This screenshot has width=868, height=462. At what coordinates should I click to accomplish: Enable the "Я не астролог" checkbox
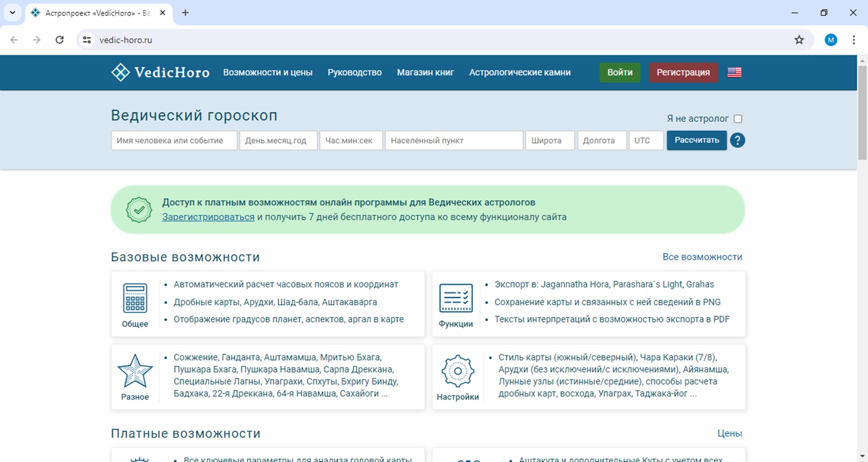(x=738, y=119)
